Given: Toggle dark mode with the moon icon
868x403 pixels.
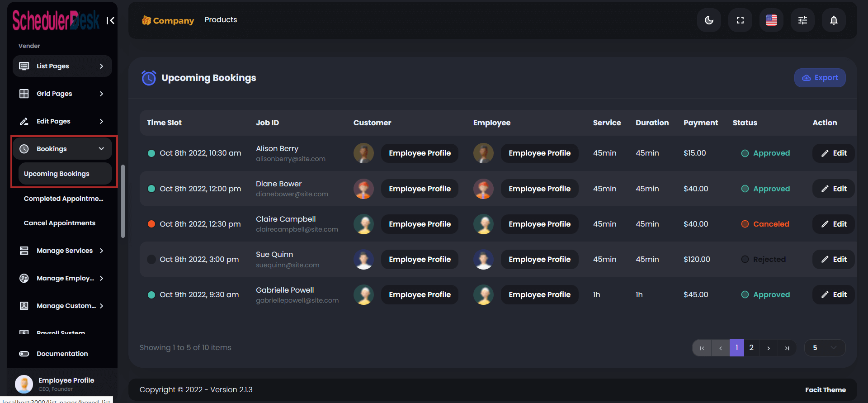Looking at the screenshot, I should tap(709, 20).
